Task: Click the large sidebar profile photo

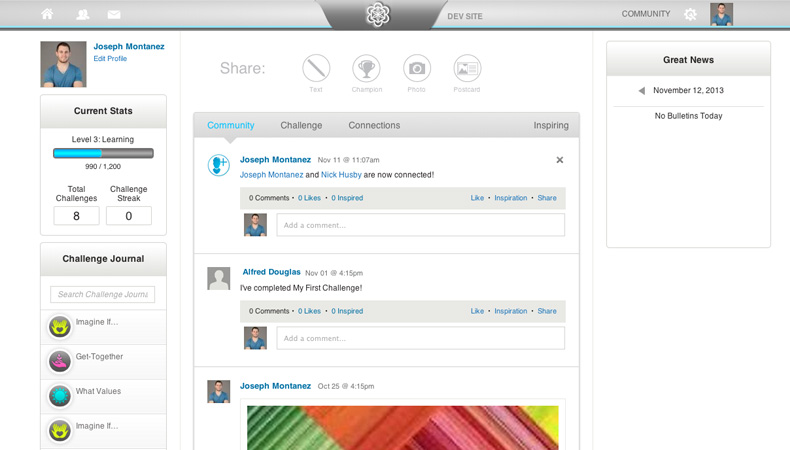Action: (63, 65)
